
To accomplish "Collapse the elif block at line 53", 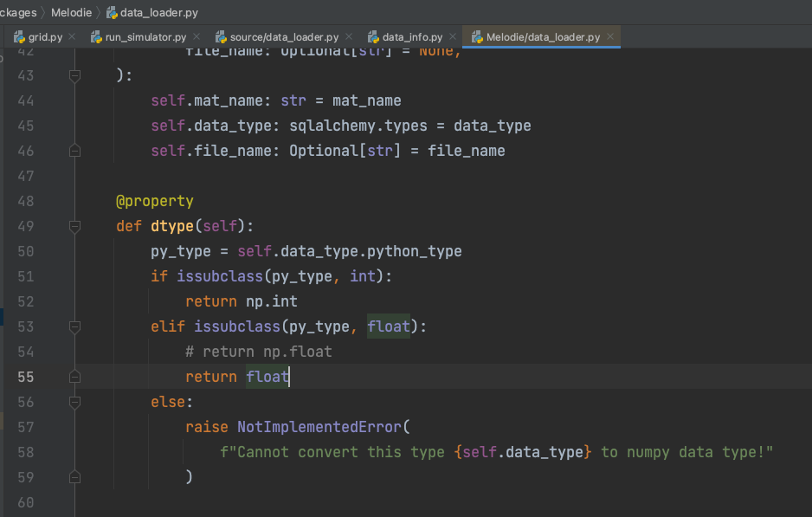I will tap(74, 326).
